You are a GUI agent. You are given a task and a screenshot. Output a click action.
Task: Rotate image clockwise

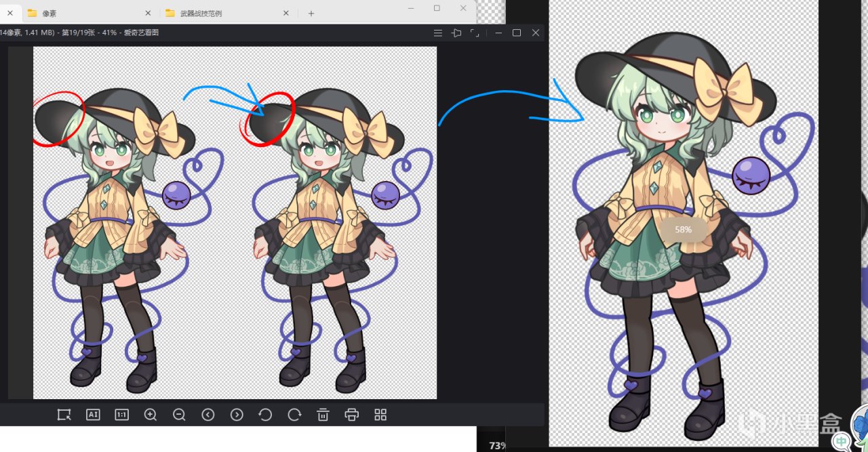tap(294, 415)
